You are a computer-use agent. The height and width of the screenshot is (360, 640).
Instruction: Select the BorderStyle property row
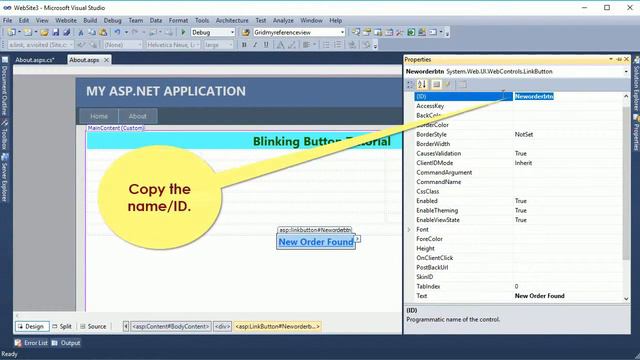point(518,134)
